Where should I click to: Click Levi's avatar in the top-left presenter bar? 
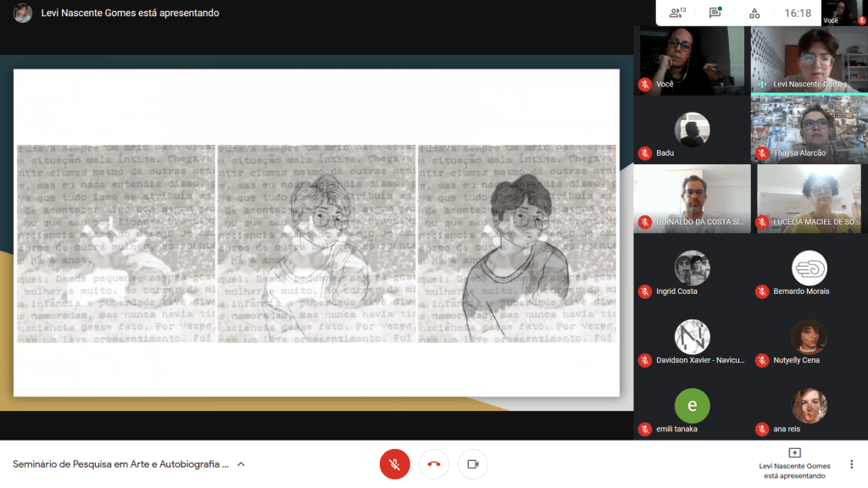[23, 13]
